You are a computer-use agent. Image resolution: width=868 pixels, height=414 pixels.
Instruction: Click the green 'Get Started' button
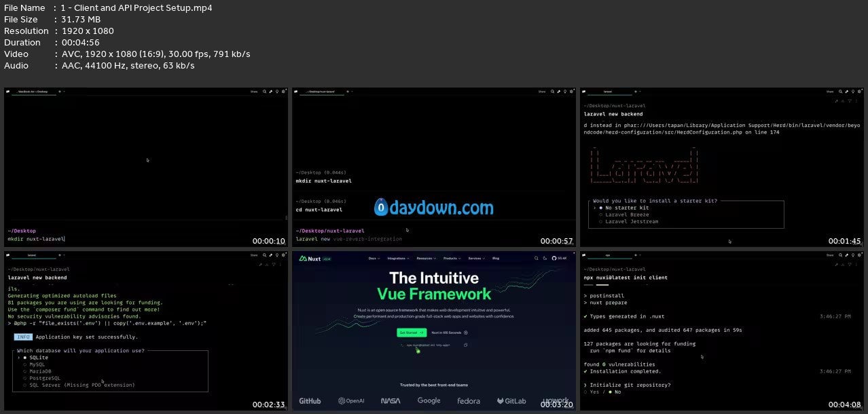(412, 333)
